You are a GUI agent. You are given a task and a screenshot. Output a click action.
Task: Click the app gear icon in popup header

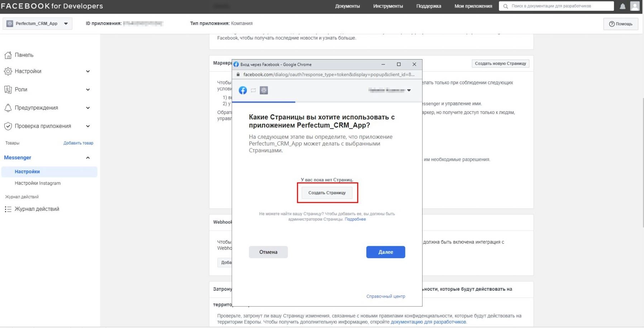tap(264, 90)
